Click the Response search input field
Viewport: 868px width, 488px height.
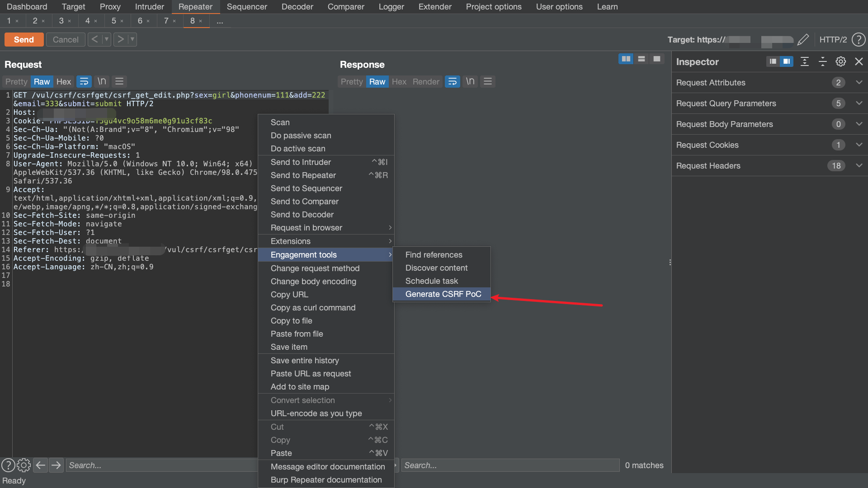tap(510, 465)
